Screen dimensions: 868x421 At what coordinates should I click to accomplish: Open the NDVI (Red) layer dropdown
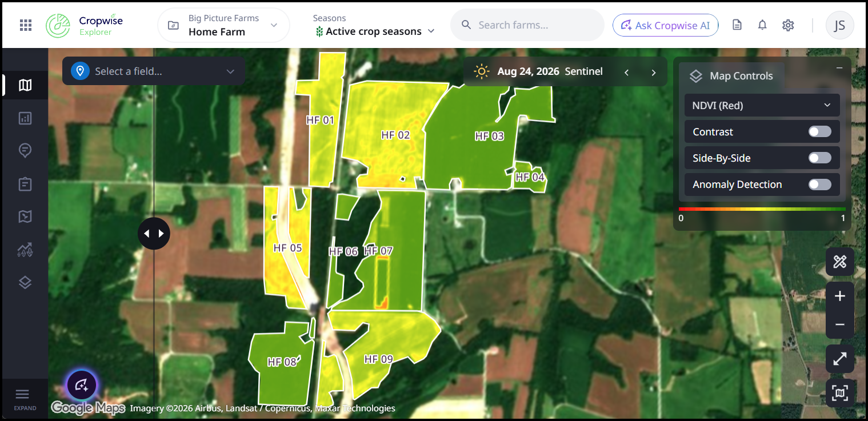[762, 106]
